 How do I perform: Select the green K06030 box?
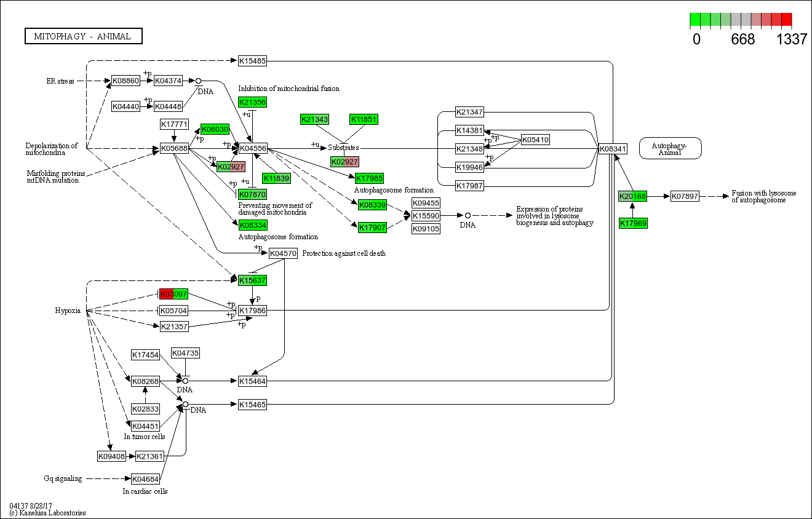[215, 129]
